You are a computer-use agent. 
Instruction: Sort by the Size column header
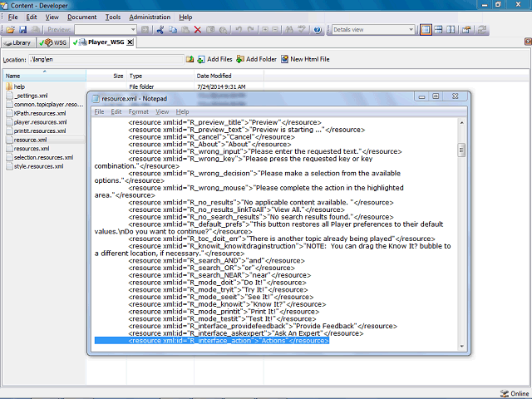pyautogui.click(x=106, y=76)
